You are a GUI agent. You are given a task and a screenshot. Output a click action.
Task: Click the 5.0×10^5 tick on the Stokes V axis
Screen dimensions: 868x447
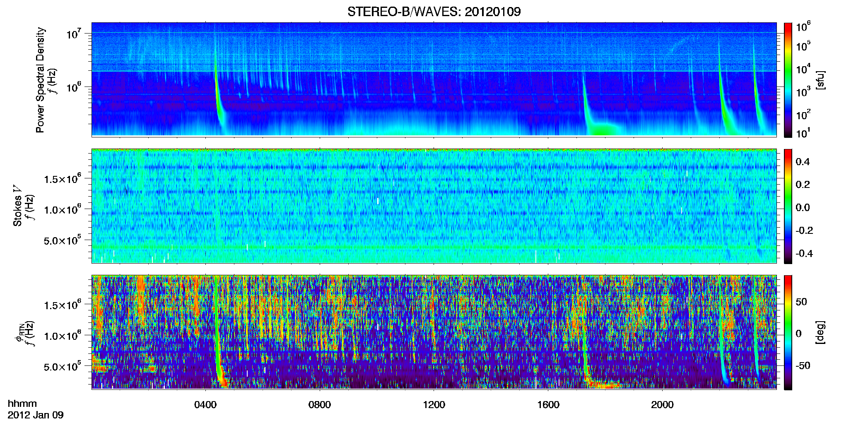[63, 240]
